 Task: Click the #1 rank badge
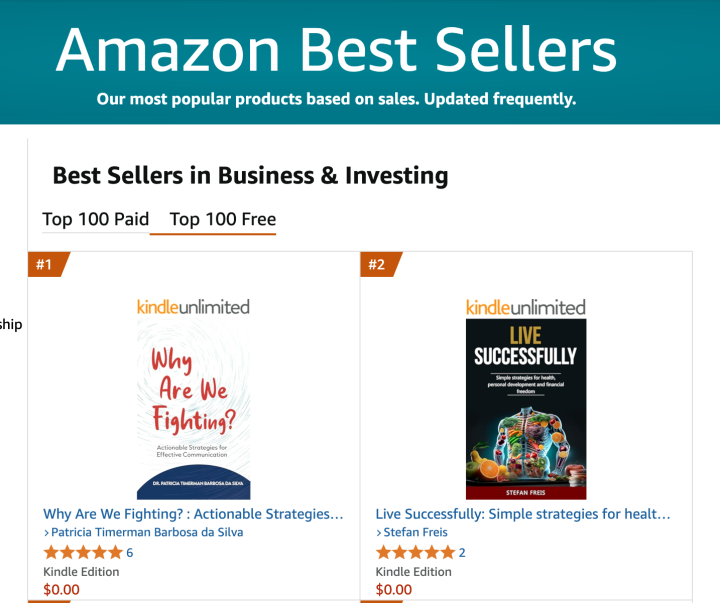pos(46,265)
